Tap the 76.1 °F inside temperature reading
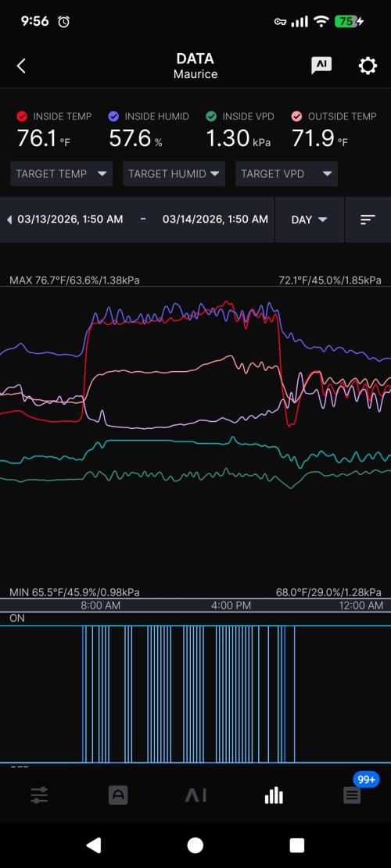This screenshot has height=868, width=391. tap(43, 138)
